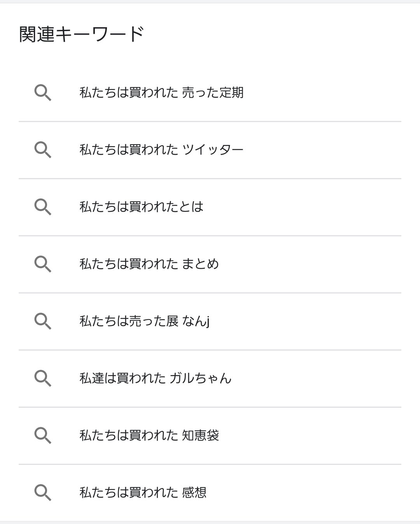Click search icon beside 売った定期 suggestion
Image resolution: width=420 pixels, height=524 pixels.
point(43,93)
